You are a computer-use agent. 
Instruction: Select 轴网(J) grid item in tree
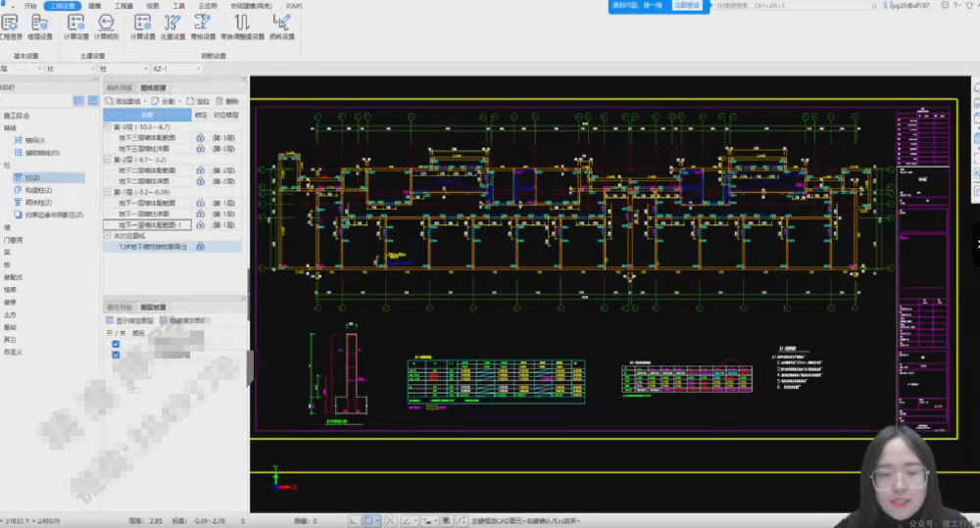(x=29, y=141)
